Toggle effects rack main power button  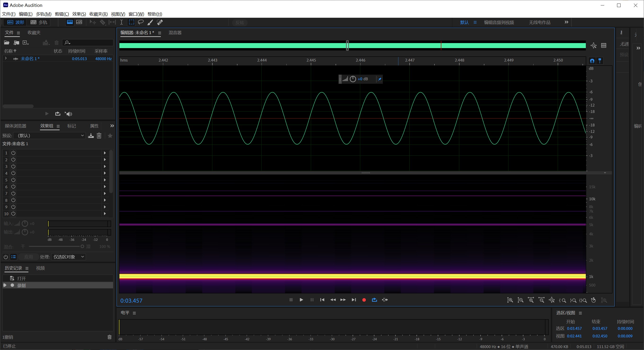point(5,257)
